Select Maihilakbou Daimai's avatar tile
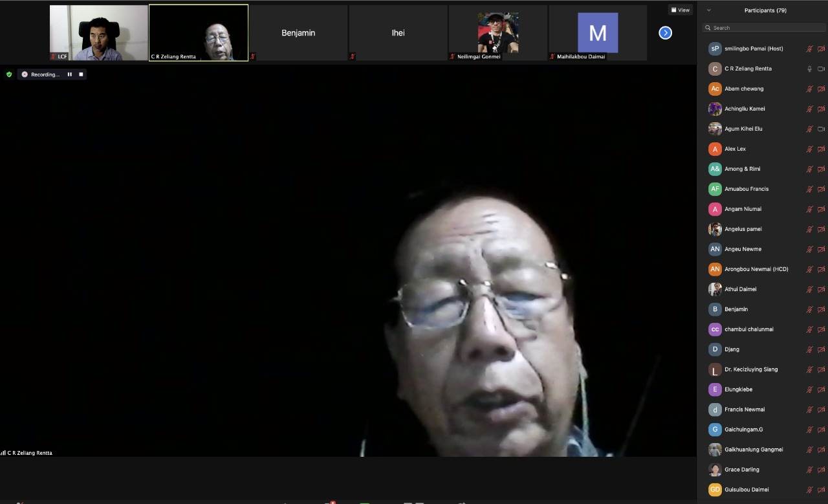The width and height of the screenshot is (828, 504). (x=597, y=32)
